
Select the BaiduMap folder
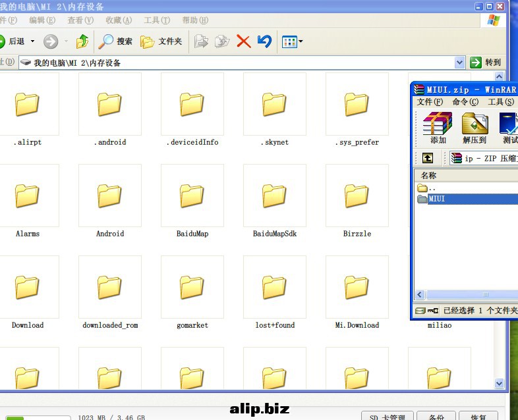tap(192, 201)
